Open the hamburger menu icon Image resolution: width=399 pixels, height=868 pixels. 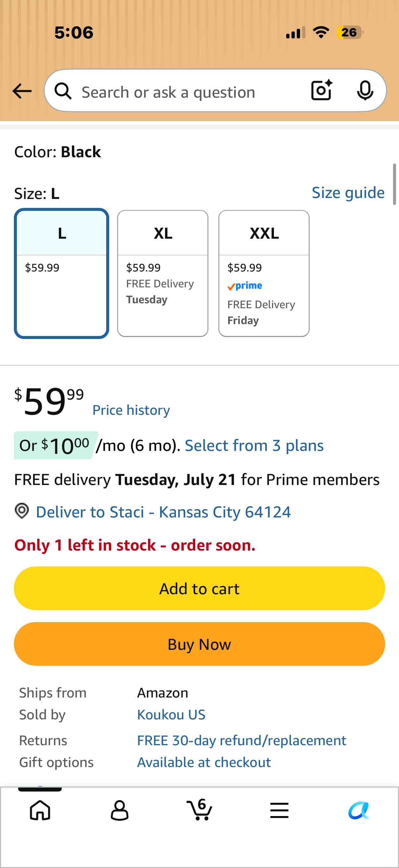(279, 810)
